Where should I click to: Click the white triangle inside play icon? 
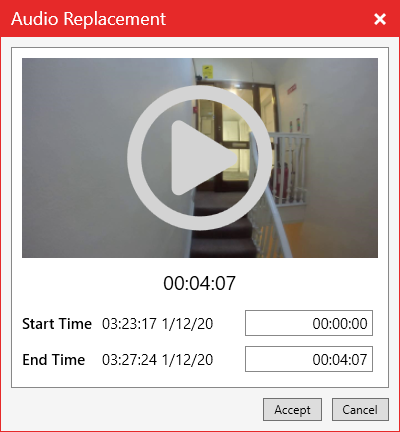tap(202, 158)
